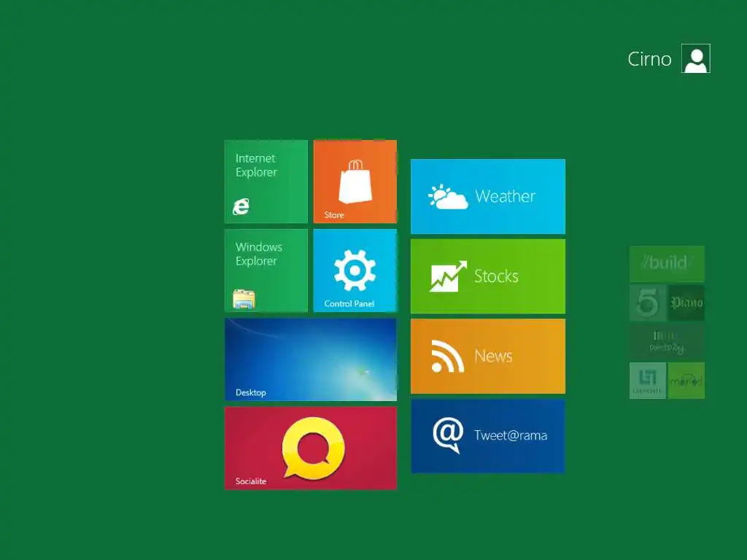
Task: Launch the Piano tile
Action: (x=686, y=303)
